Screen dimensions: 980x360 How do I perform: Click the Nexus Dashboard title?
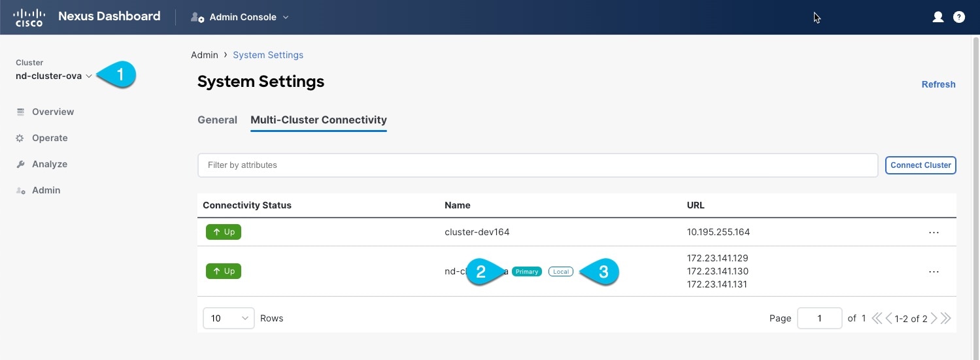coord(109,17)
